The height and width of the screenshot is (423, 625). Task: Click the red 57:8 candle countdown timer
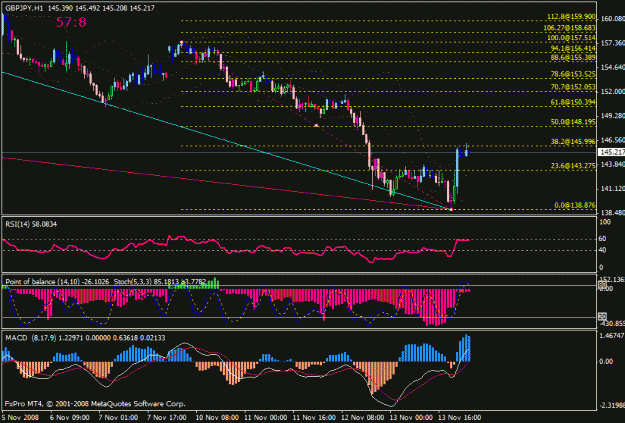(71, 22)
